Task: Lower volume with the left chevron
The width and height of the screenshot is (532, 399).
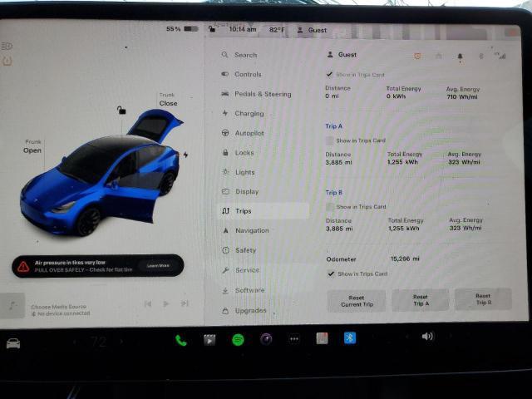Action: click(x=407, y=336)
